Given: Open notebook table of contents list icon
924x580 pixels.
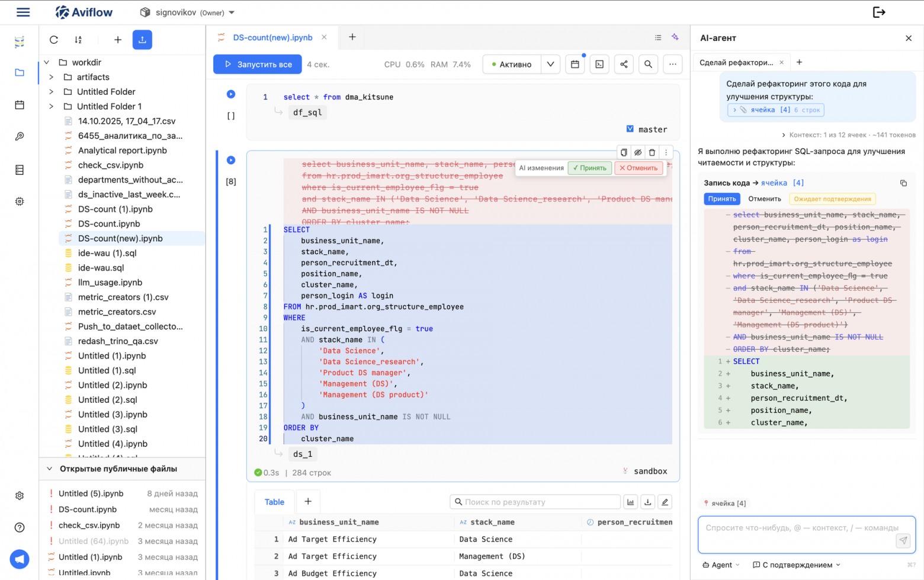Looking at the screenshot, I should pyautogui.click(x=658, y=37).
